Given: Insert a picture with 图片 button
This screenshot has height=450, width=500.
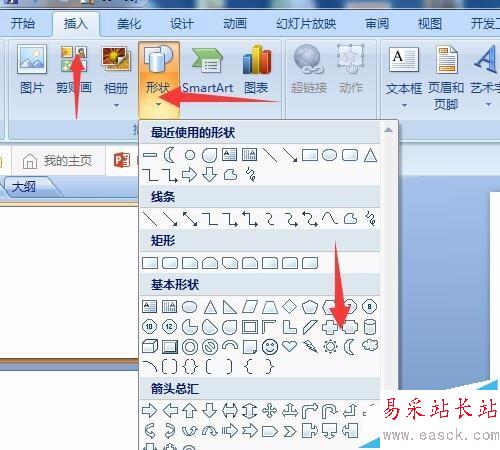Looking at the screenshot, I should [32, 70].
